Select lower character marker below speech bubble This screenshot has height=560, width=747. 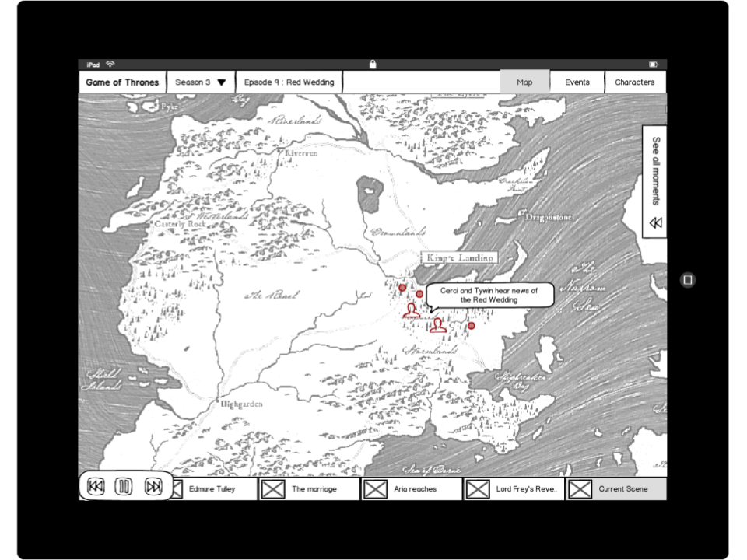[438, 325]
